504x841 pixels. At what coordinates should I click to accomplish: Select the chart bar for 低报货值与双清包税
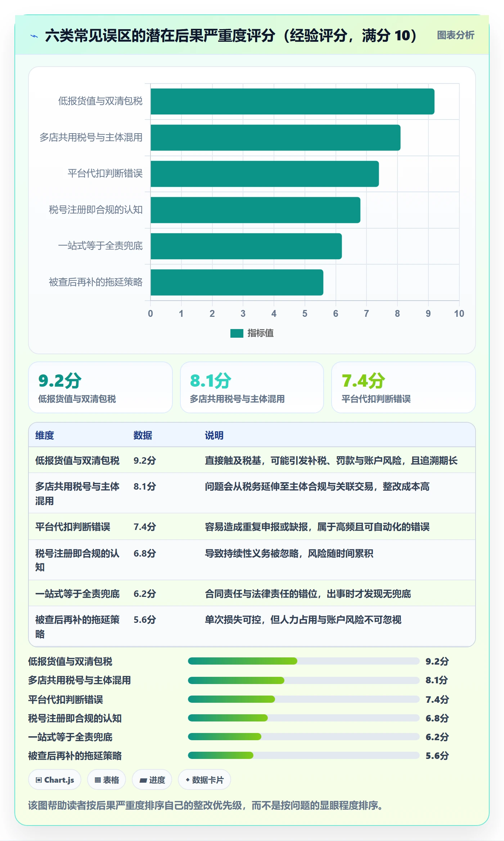(x=292, y=102)
